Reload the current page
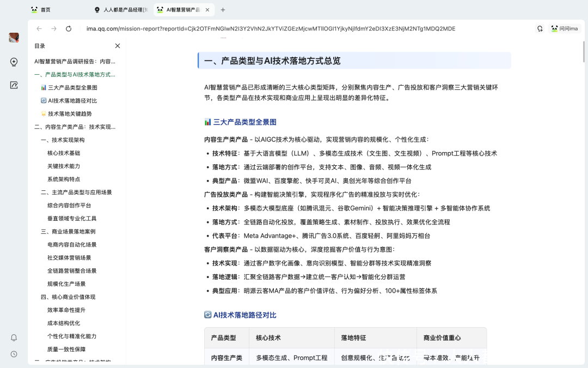 [x=69, y=29]
